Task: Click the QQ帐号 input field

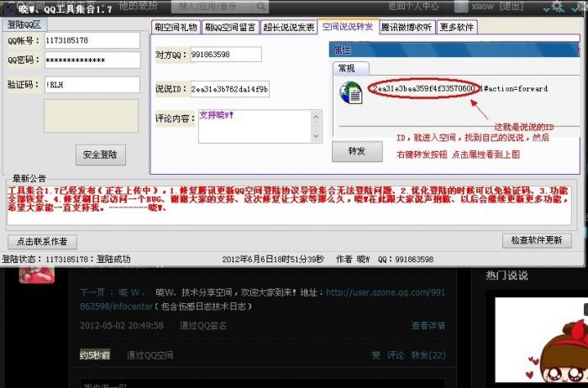Action: tap(92, 40)
